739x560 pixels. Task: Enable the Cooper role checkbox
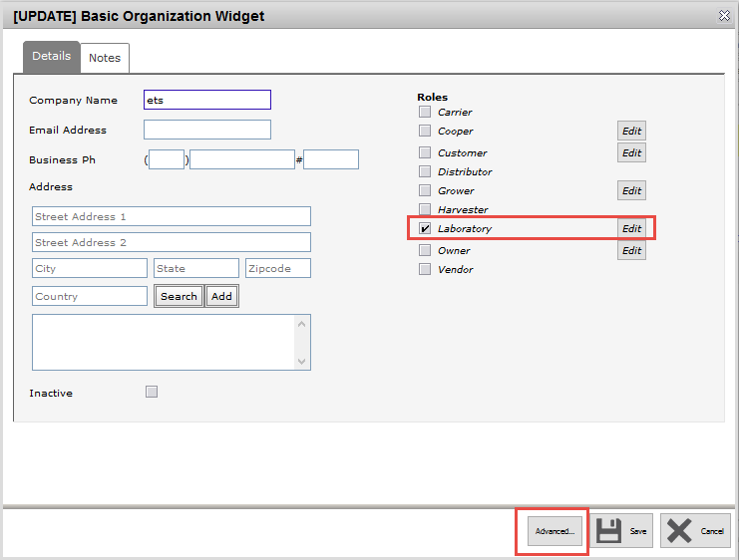425,131
